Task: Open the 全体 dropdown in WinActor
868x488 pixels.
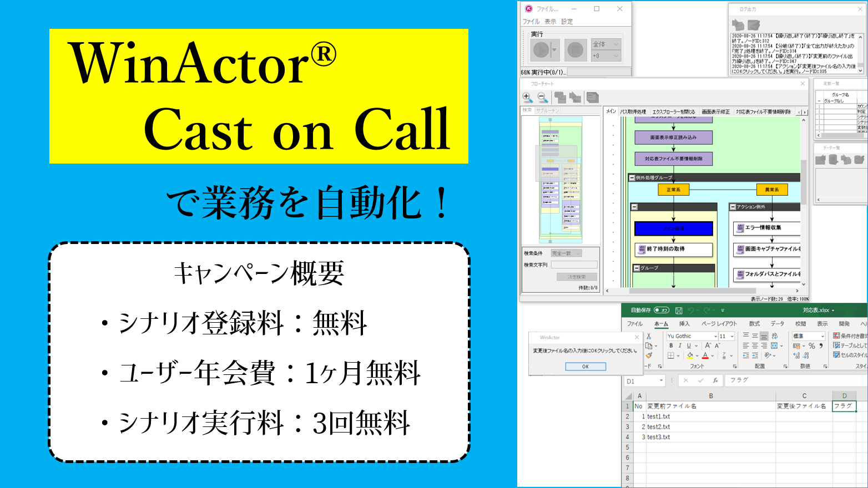Action: [x=605, y=44]
